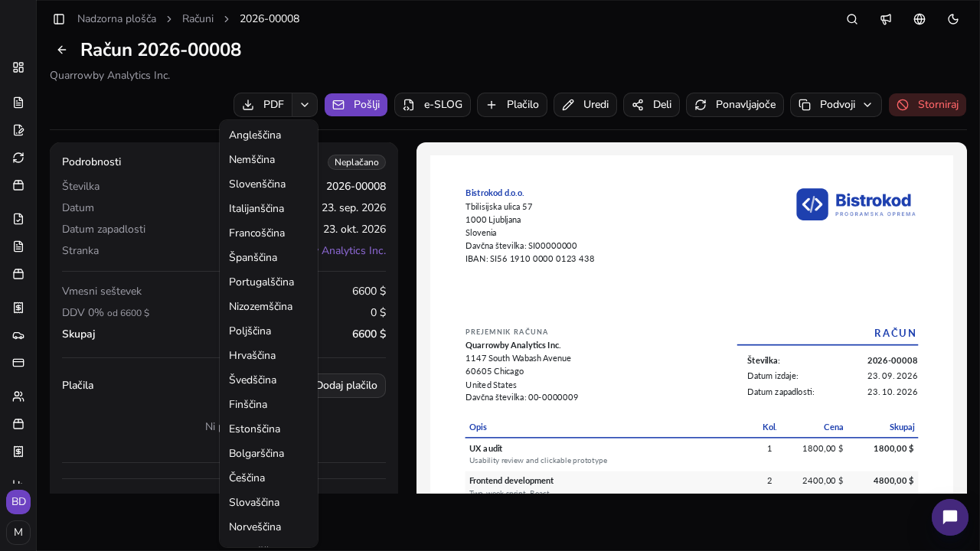
Task: Click the M avatar in sidebar
Action: pyautogui.click(x=18, y=532)
